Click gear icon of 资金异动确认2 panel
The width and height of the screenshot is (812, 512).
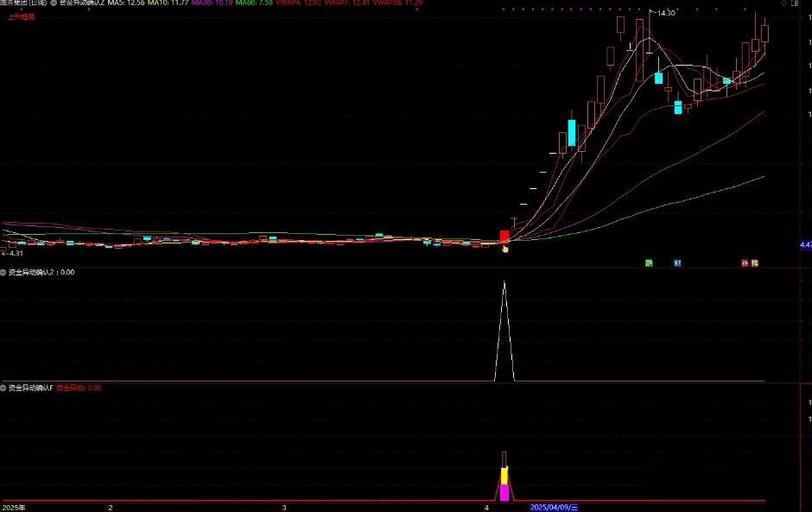[x=3, y=272]
